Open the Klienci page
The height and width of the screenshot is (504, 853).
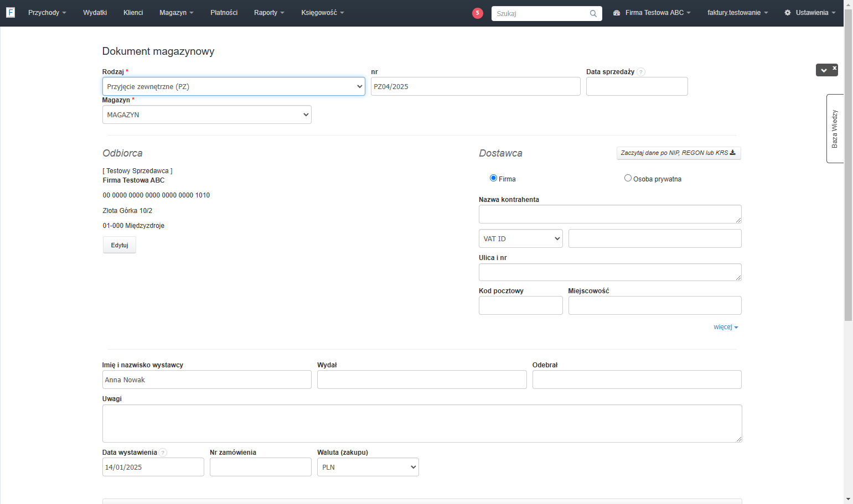click(133, 13)
